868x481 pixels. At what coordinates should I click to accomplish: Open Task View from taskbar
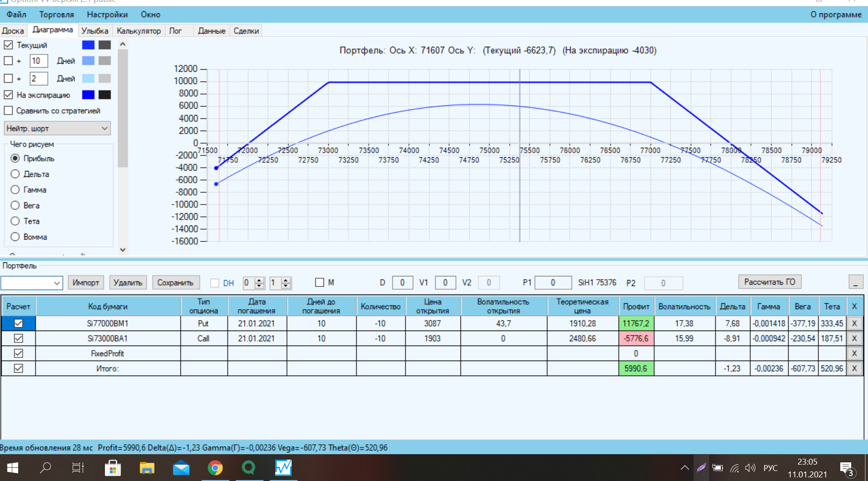(x=78, y=467)
